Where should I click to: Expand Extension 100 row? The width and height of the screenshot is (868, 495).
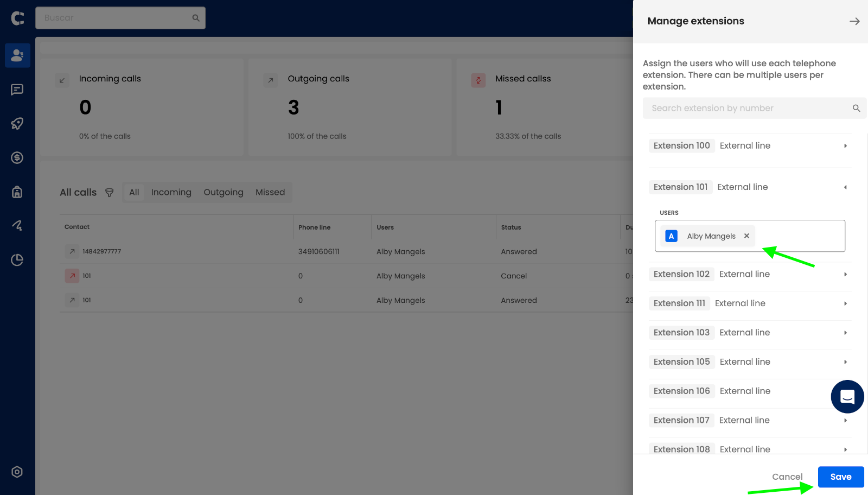[x=845, y=146]
